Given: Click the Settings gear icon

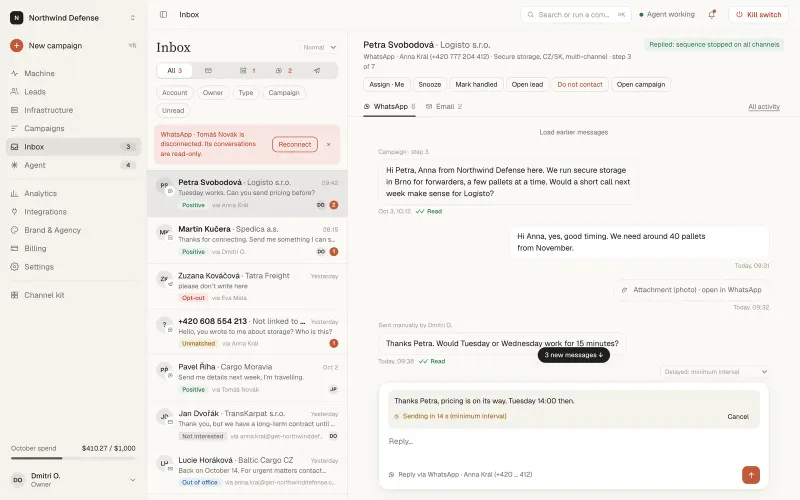Looking at the screenshot, I should point(14,267).
